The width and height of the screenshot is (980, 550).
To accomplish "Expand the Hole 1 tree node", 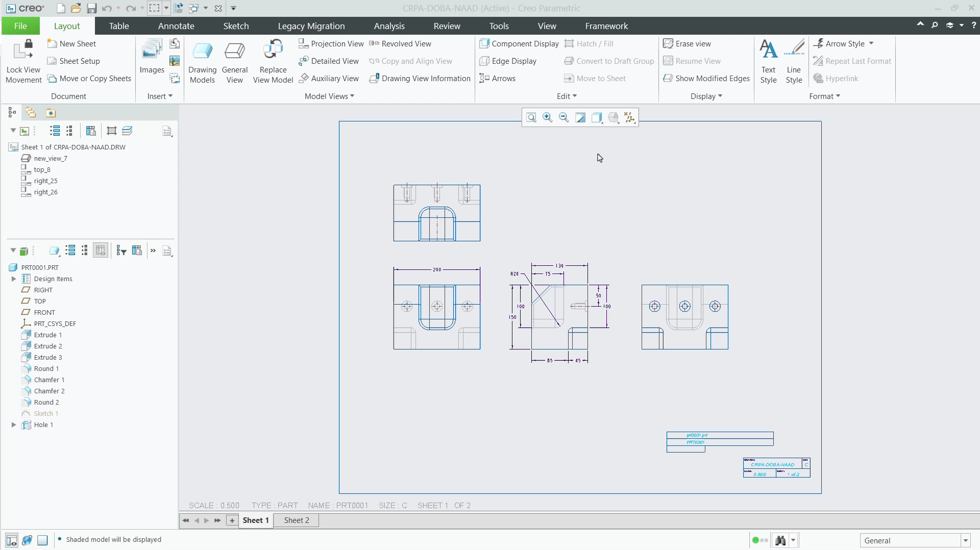I will pos(14,424).
